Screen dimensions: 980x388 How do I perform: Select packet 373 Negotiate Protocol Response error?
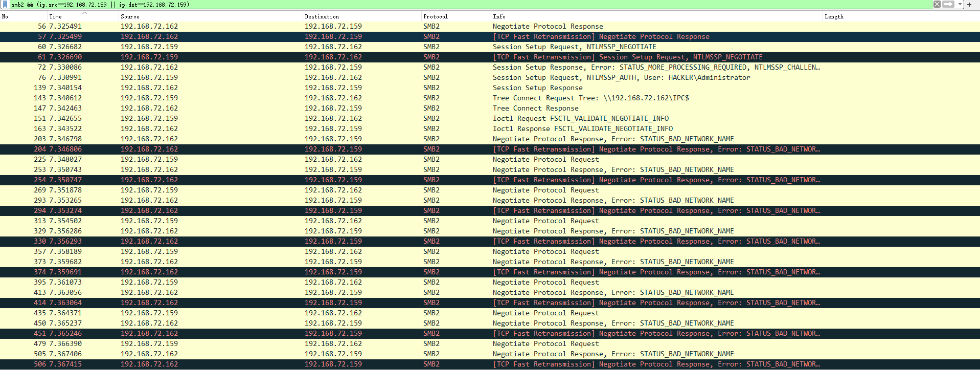click(490, 262)
